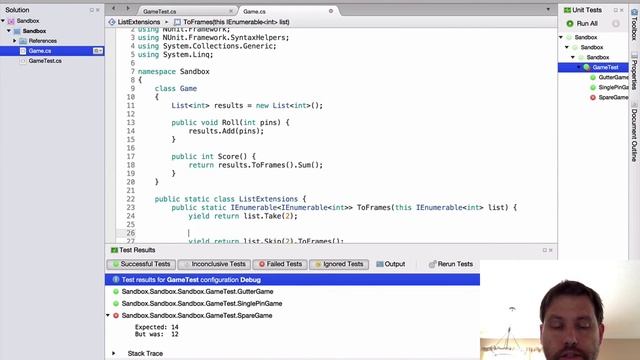Click the stop tests icon beside Run All

(x=616, y=24)
